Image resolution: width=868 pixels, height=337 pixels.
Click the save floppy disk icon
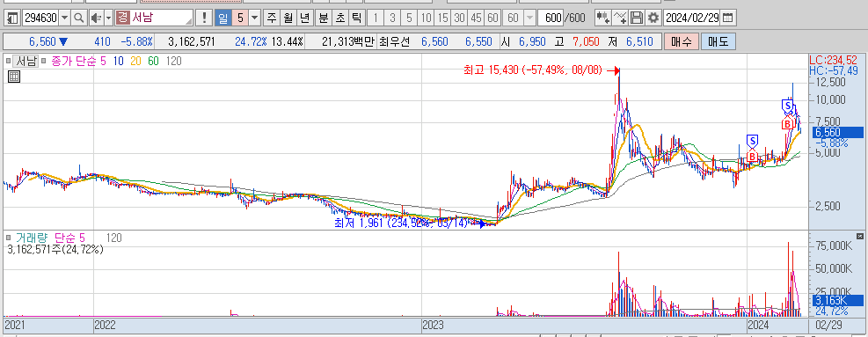(637, 18)
